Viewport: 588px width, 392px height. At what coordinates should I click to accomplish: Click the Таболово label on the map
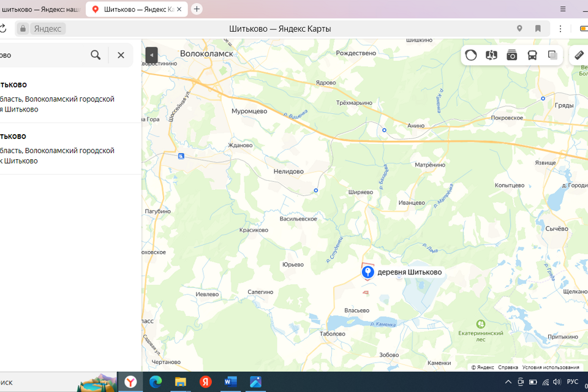pyautogui.click(x=332, y=333)
